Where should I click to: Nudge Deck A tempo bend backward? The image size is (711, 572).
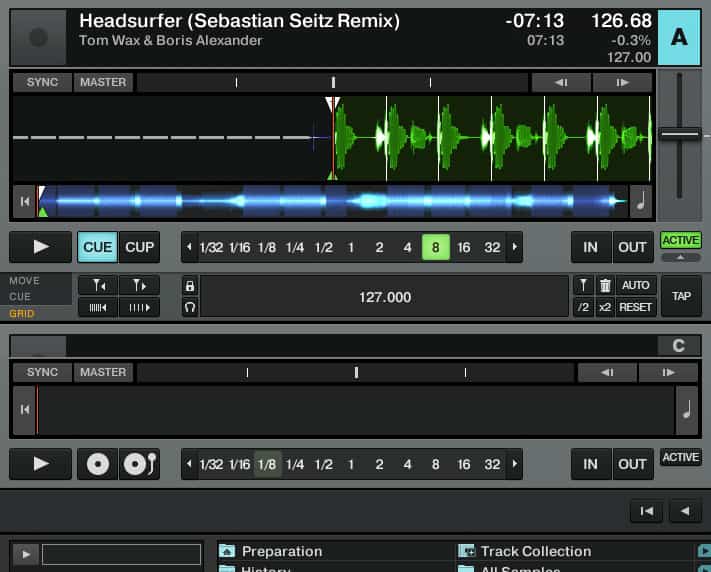click(561, 83)
